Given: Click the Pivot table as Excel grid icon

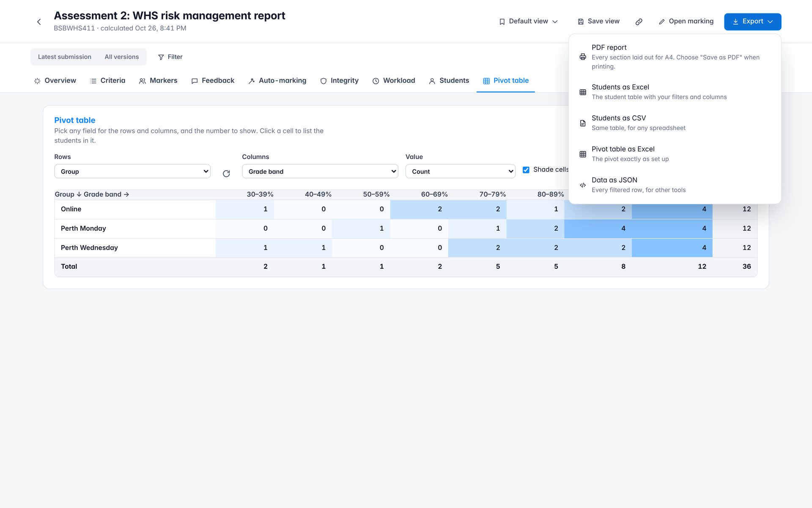Looking at the screenshot, I should [x=583, y=154].
